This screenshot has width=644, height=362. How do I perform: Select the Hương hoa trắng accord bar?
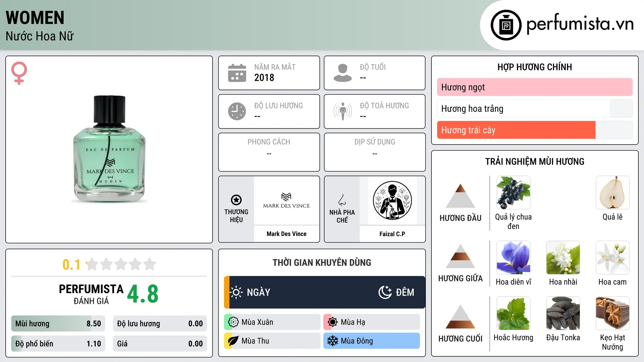click(535, 108)
